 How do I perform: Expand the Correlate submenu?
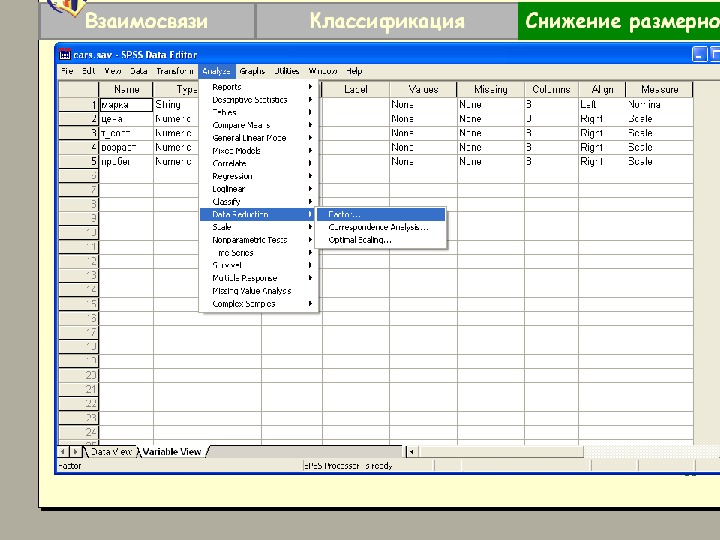[x=259, y=163]
